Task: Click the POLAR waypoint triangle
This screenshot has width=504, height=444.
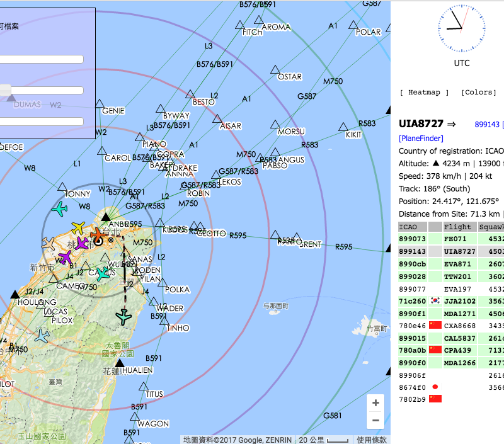Action: tap(353, 25)
